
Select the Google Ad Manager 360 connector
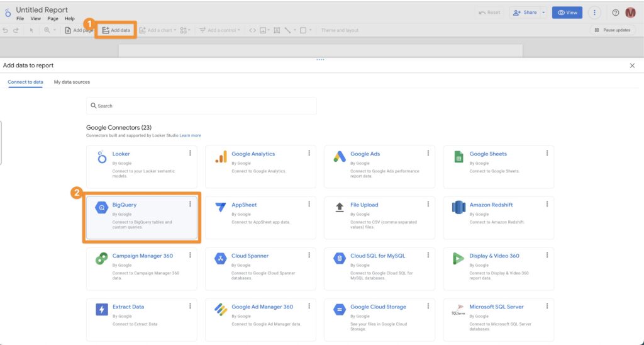pos(261,320)
